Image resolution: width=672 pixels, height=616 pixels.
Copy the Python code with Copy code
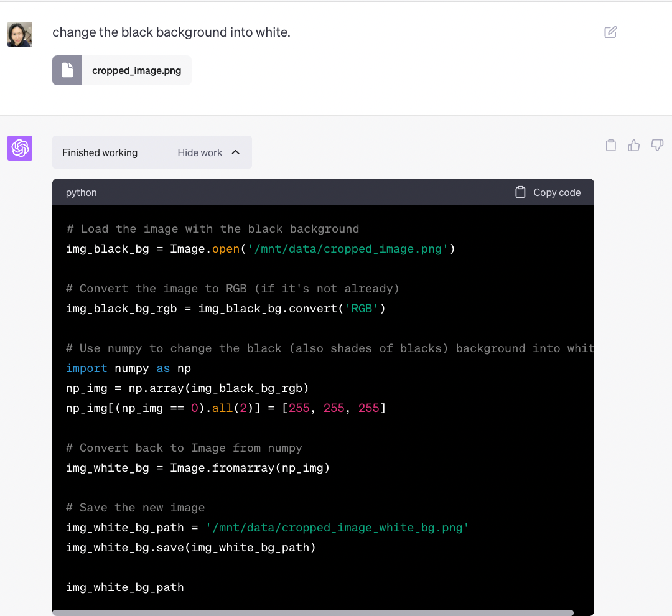click(x=556, y=192)
